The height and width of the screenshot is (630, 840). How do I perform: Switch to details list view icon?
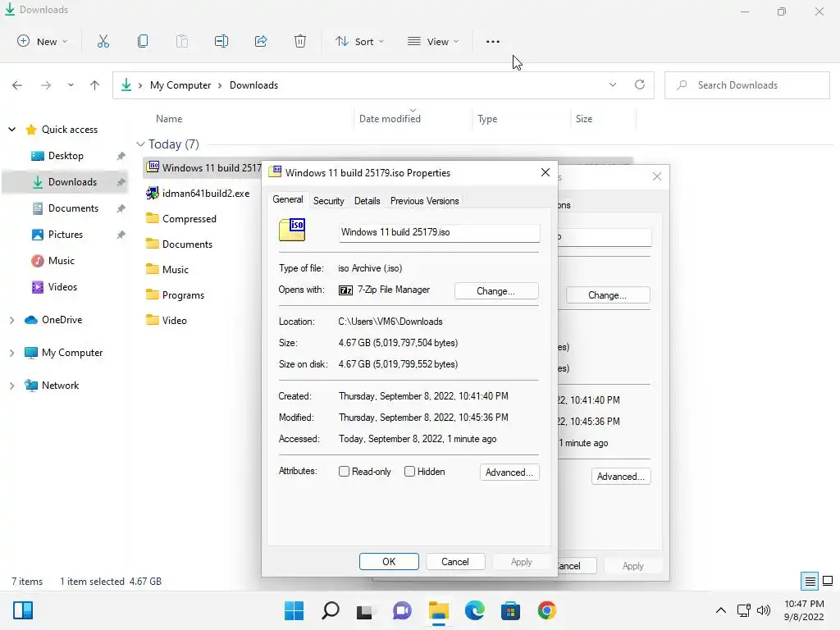point(810,581)
